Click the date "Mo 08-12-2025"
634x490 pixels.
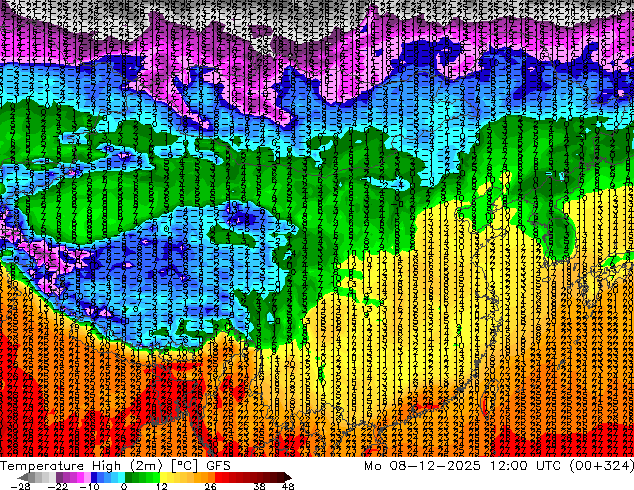pyautogui.click(x=422, y=466)
